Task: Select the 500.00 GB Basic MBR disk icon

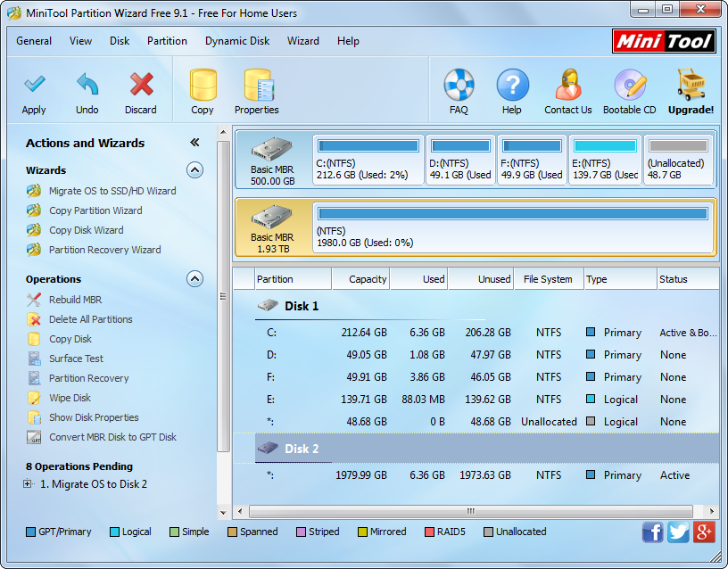Action: (272, 150)
